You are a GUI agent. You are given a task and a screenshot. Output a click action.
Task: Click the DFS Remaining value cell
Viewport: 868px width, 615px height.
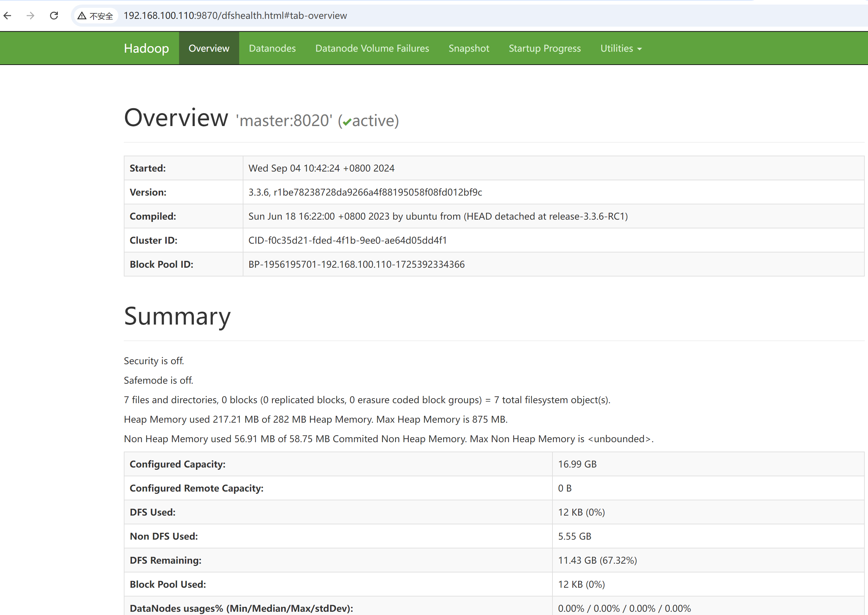click(x=597, y=560)
